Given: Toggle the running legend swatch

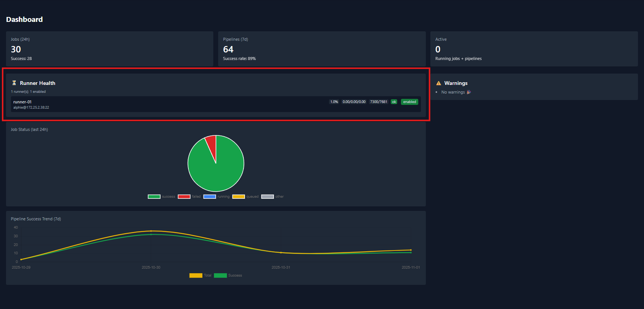Looking at the screenshot, I should (x=210, y=197).
